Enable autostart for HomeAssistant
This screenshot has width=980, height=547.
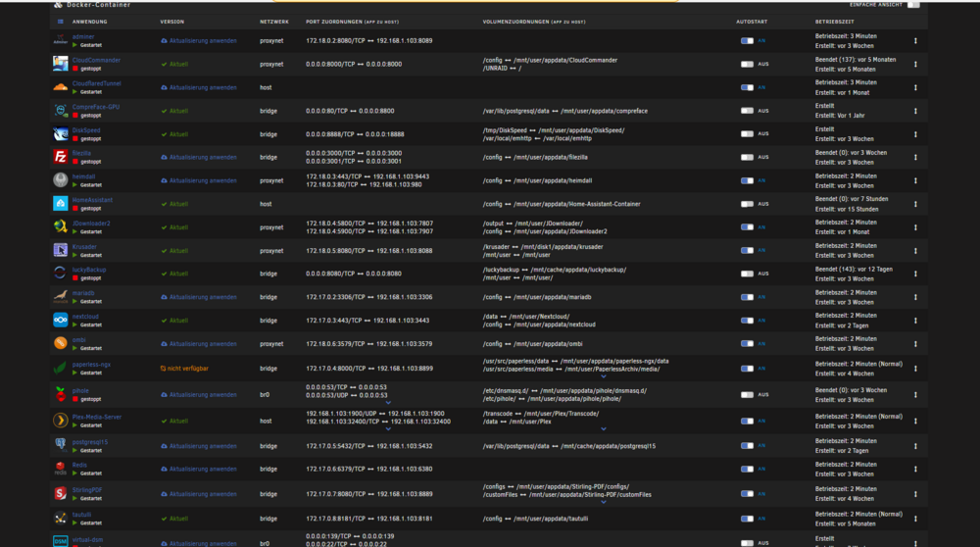coord(747,204)
